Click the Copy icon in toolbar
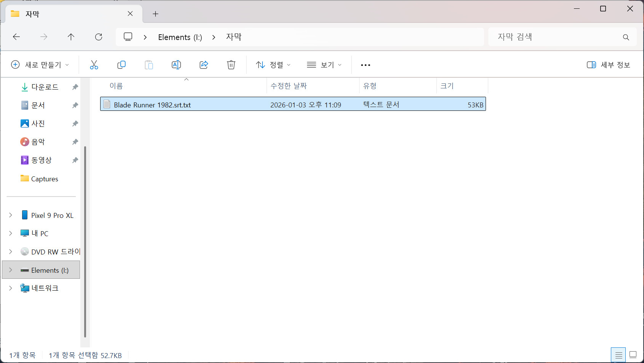Screen dimensions: 644x363 point(121,65)
